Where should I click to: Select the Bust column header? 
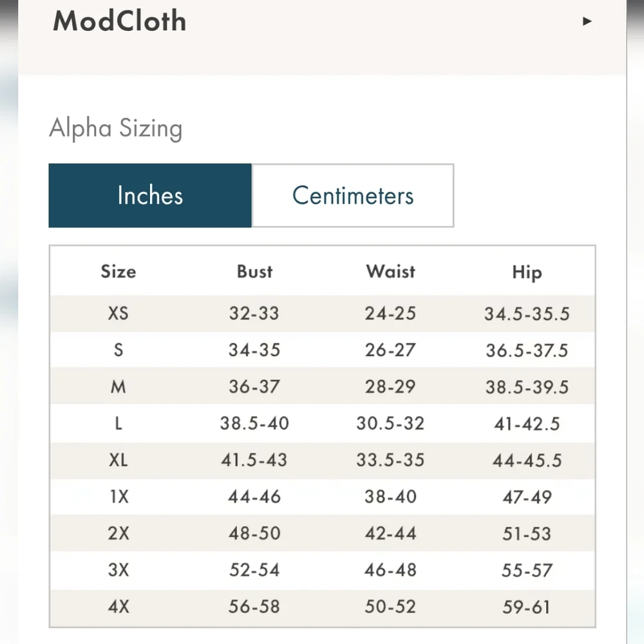(x=254, y=272)
